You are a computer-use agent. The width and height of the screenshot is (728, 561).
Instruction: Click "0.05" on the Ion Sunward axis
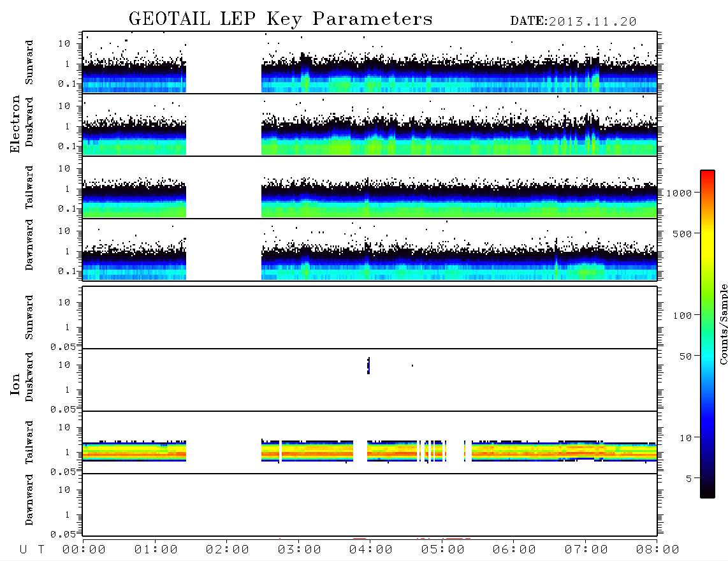[62, 347]
